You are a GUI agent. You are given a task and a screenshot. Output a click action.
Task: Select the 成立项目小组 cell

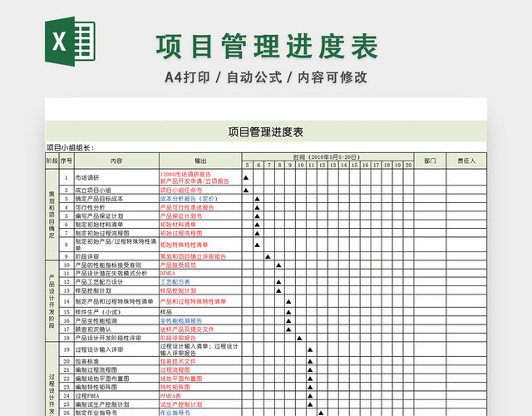116,191
